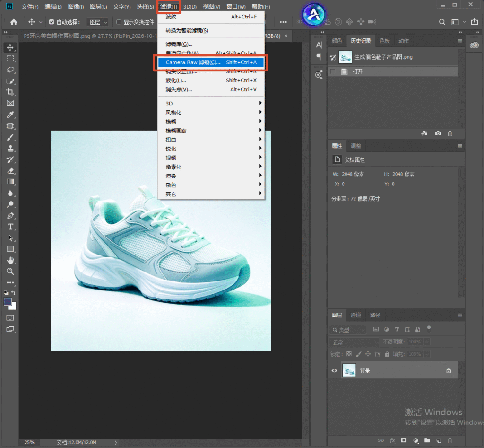484x448 pixels.
Task: Create a new snapshot with camera icon
Action: coord(438,133)
